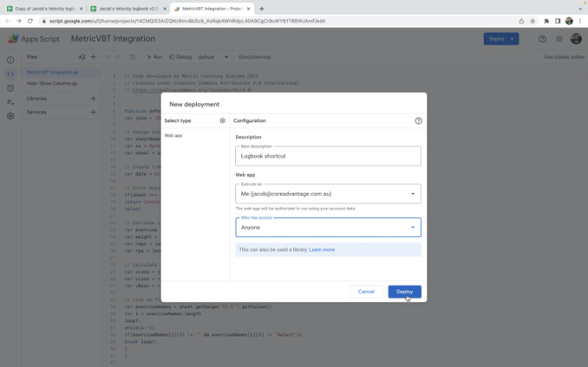Image resolution: width=588 pixels, height=367 pixels.
Task: Open the tab search chevron
Action: (x=580, y=9)
